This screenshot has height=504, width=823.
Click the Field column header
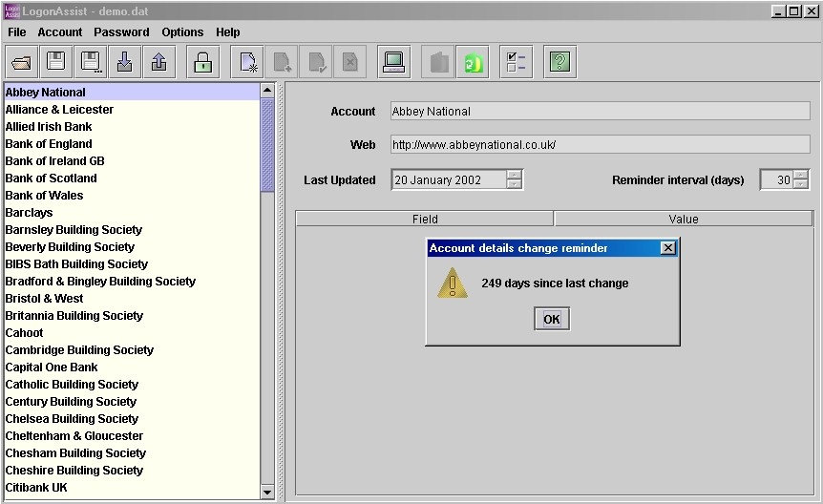click(x=425, y=219)
